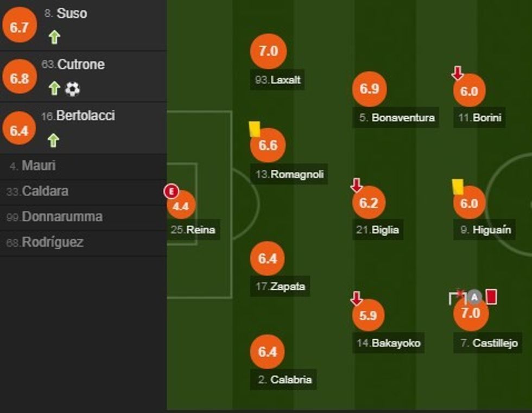Click the red error badge beside Reina
The width and height of the screenshot is (532, 413).
tap(172, 191)
